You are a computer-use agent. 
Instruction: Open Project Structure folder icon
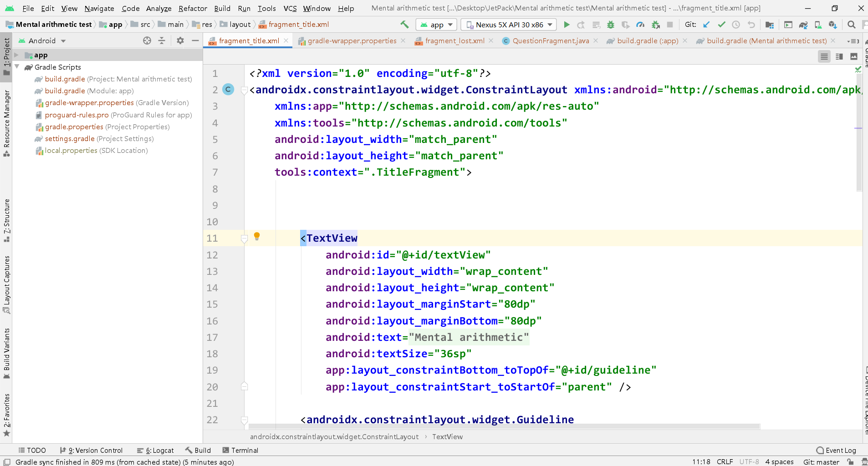(x=770, y=25)
